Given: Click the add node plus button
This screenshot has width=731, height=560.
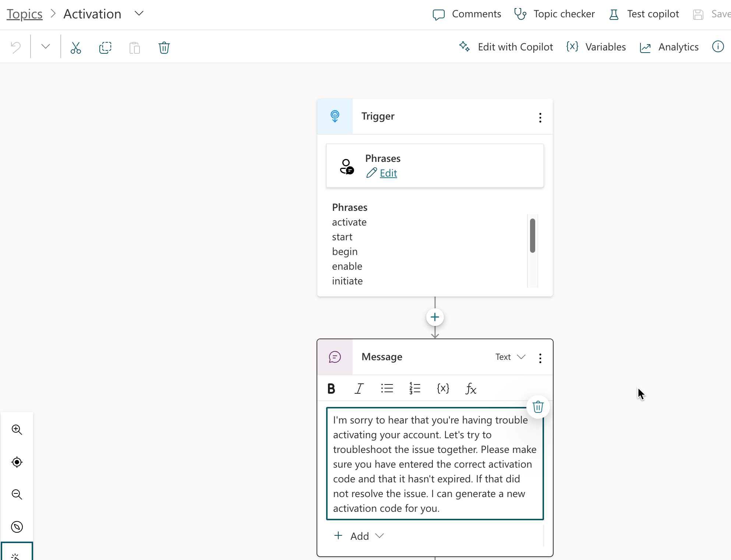Looking at the screenshot, I should click(x=435, y=317).
